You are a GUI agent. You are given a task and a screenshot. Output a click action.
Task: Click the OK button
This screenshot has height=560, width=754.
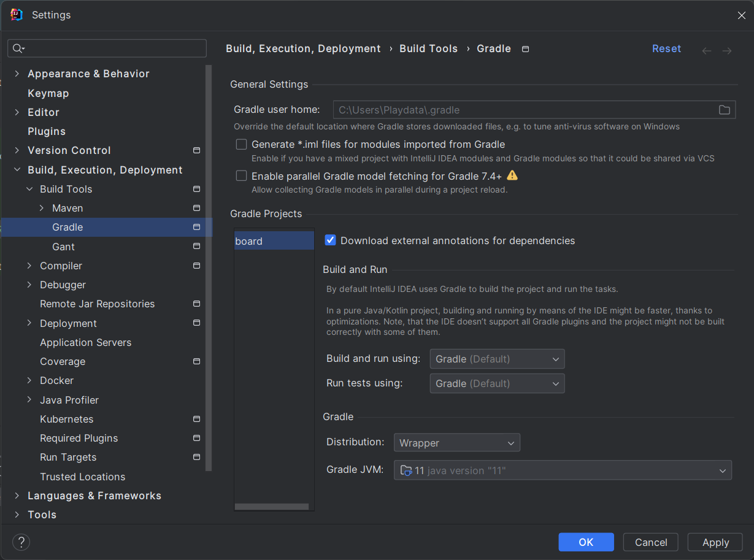click(x=586, y=542)
